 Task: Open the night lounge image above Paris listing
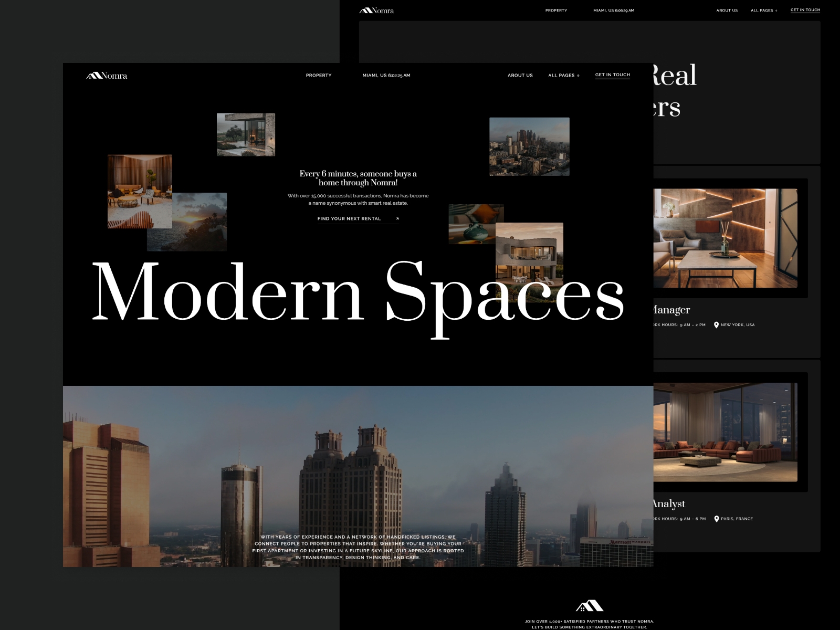(725, 432)
